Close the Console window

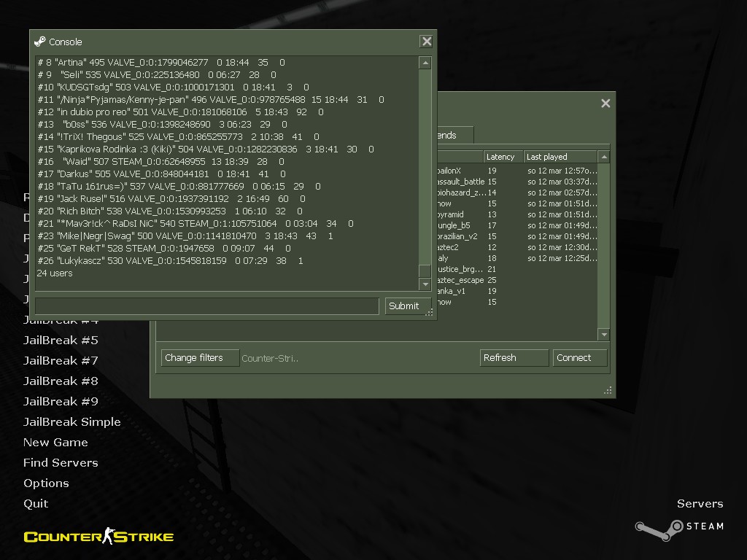coord(426,42)
